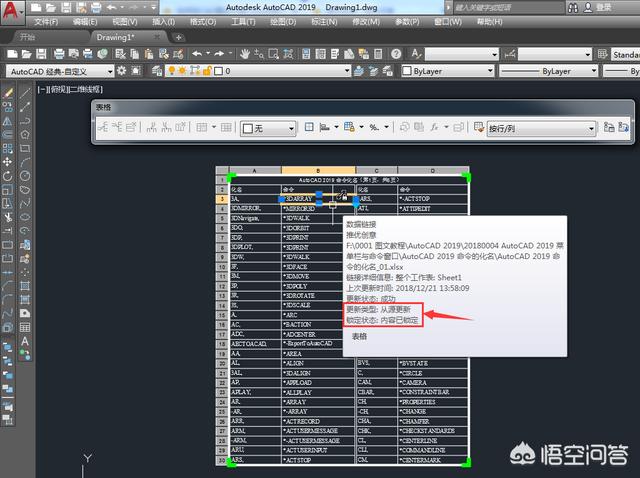
Task: Select the Polygon drawing tool
Action: (x=25, y=134)
